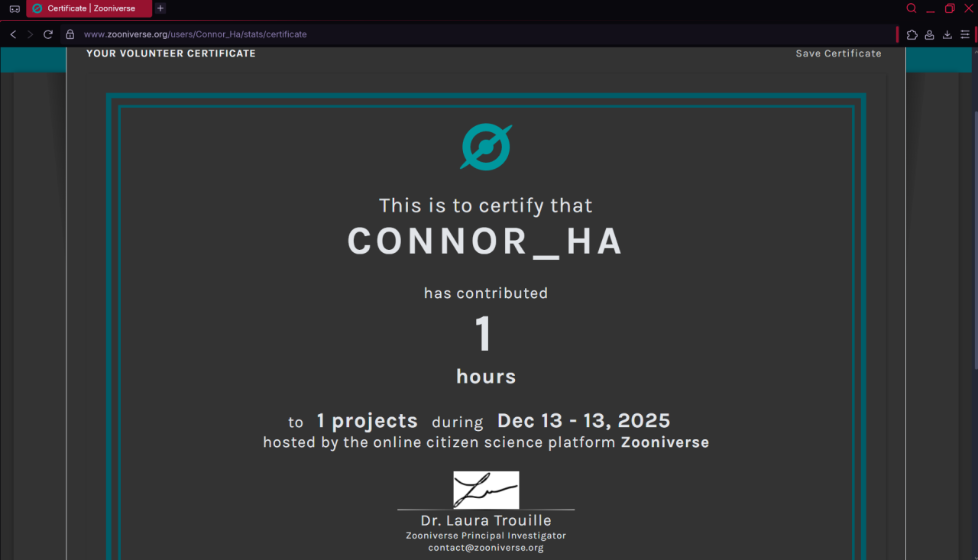Click the bold Zooniverse platform name
The width and height of the screenshot is (978, 560).
(665, 442)
